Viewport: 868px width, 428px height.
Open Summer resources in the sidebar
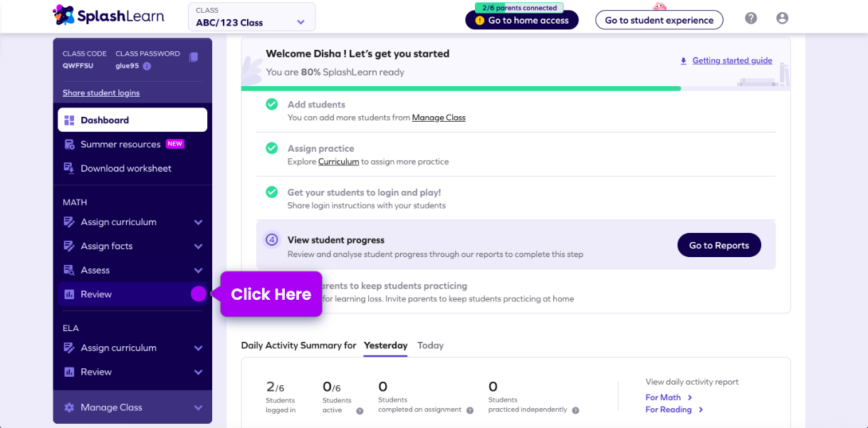tap(121, 145)
